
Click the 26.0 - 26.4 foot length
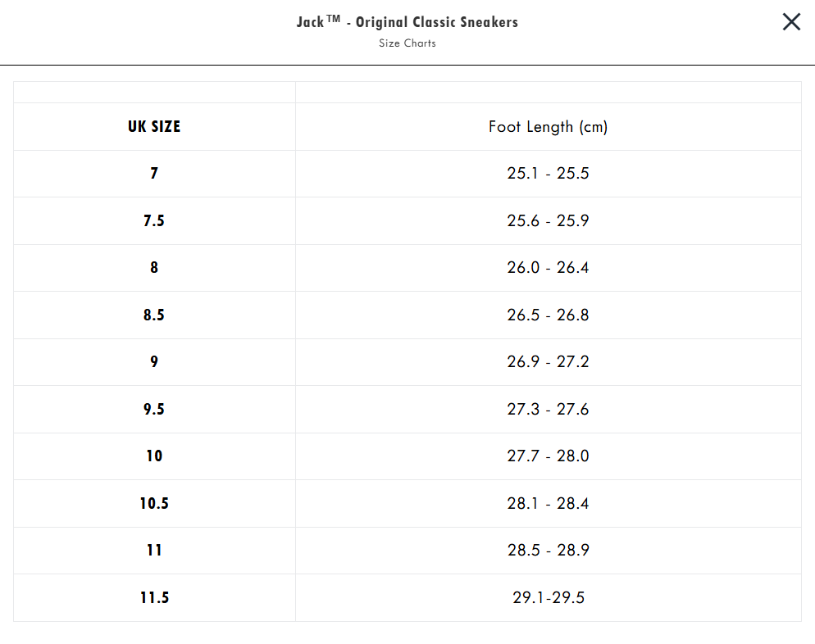tap(548, 267)
